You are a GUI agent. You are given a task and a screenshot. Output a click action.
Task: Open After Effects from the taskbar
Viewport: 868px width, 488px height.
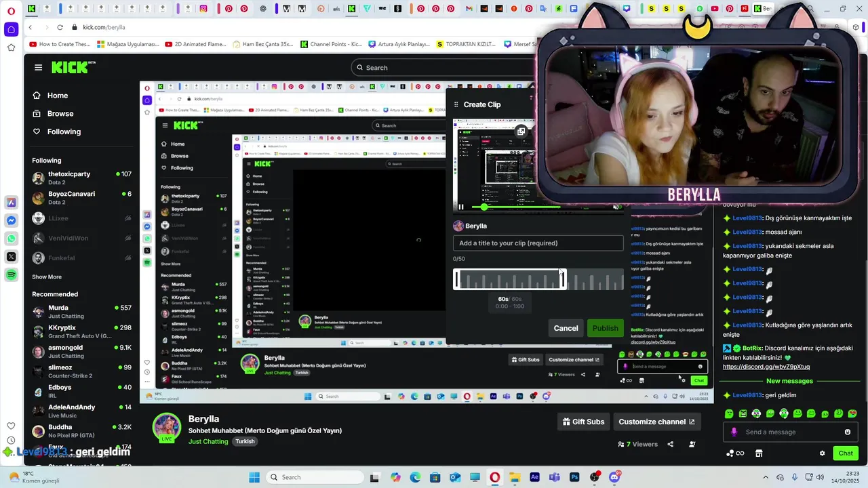(534, 477)
